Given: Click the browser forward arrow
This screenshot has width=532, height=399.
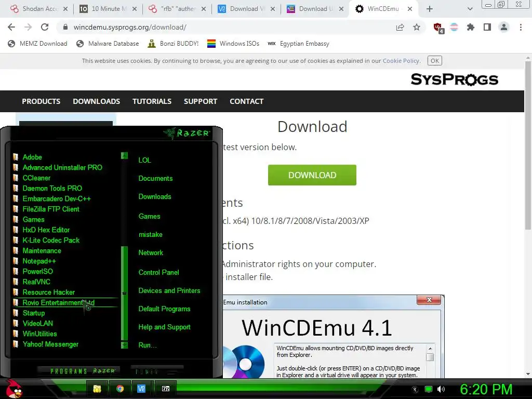Looking at the screenshot, I should tap(28, 27).
